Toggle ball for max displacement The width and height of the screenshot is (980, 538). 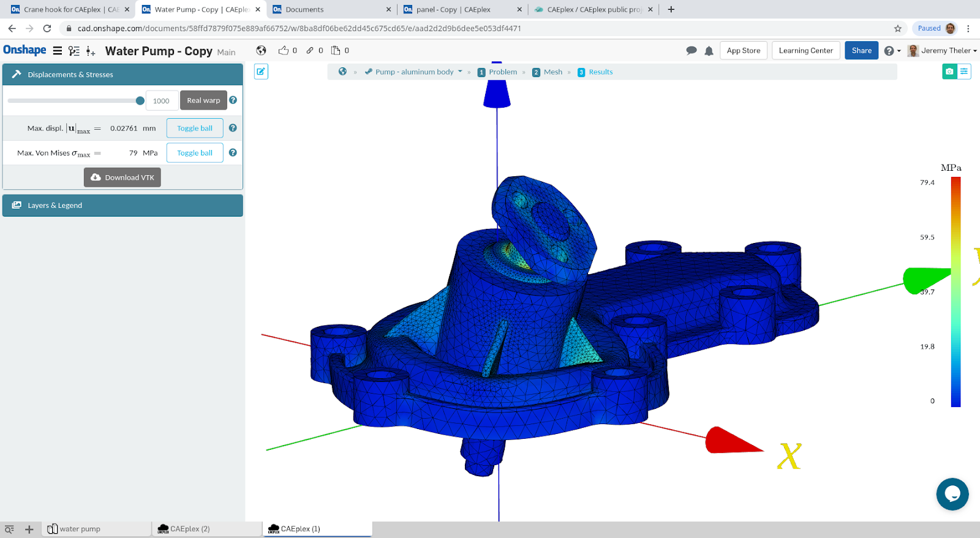point(195,129)
